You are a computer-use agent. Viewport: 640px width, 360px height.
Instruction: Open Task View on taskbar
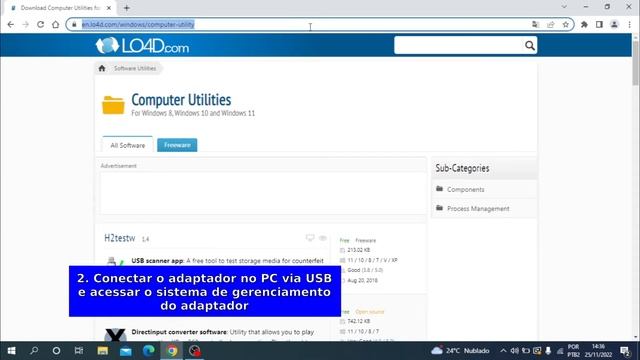pos(79,351)
